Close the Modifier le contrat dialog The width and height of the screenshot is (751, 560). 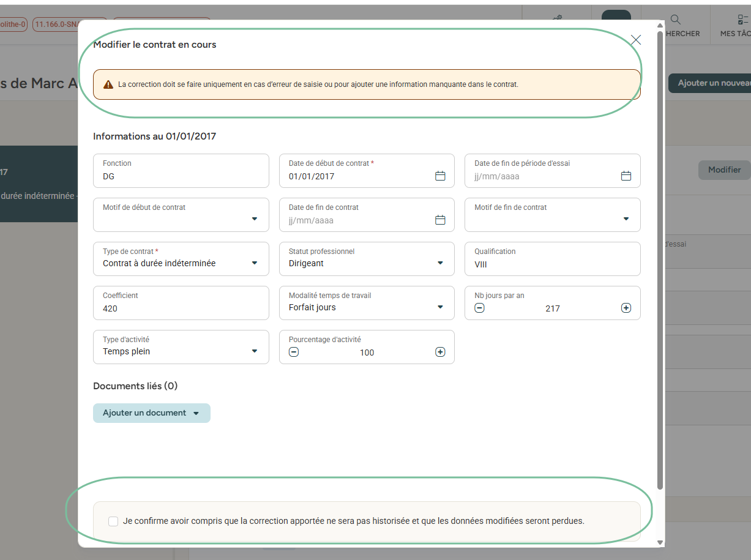pos(636,40)
